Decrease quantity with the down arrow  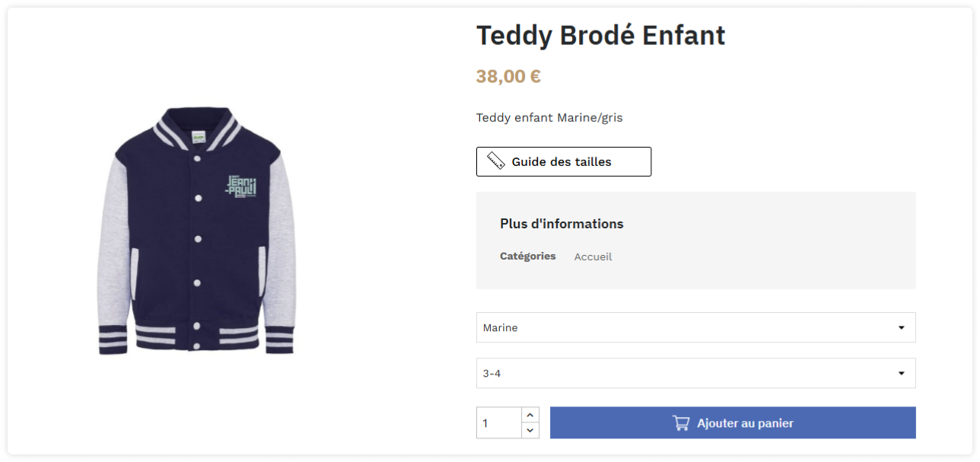click(530, 431)
